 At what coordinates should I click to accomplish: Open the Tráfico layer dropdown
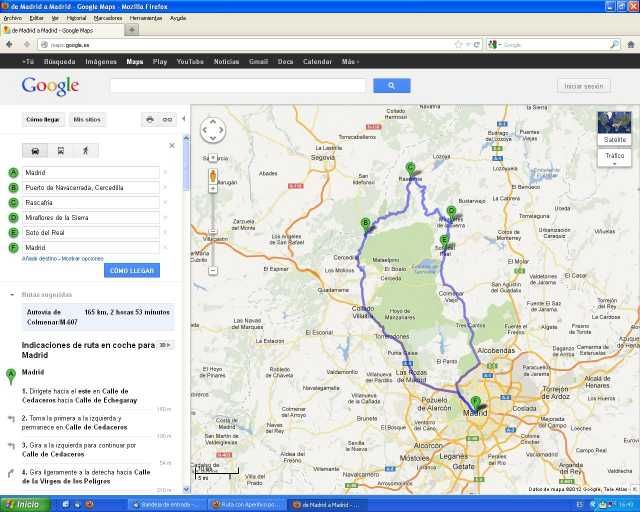[614, 156]
